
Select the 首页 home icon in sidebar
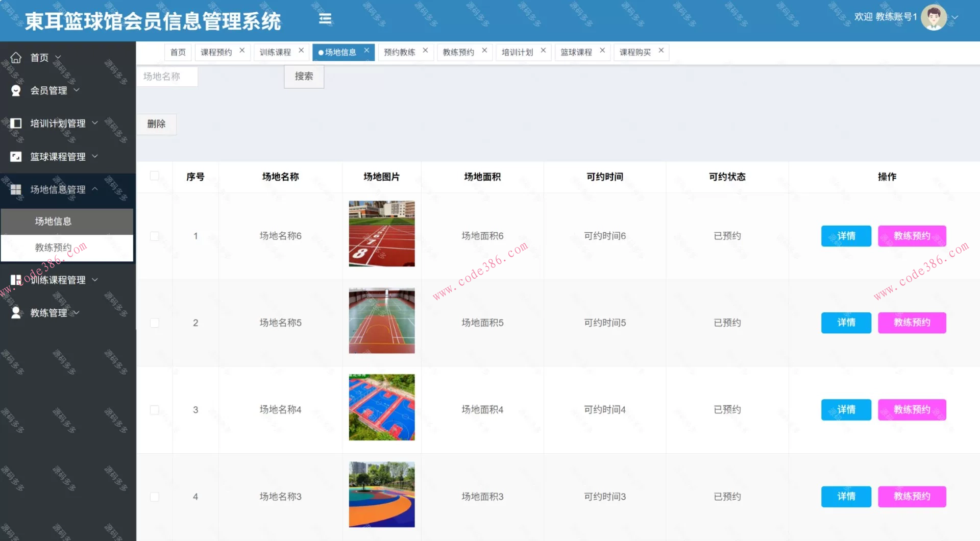pos(16,57)
